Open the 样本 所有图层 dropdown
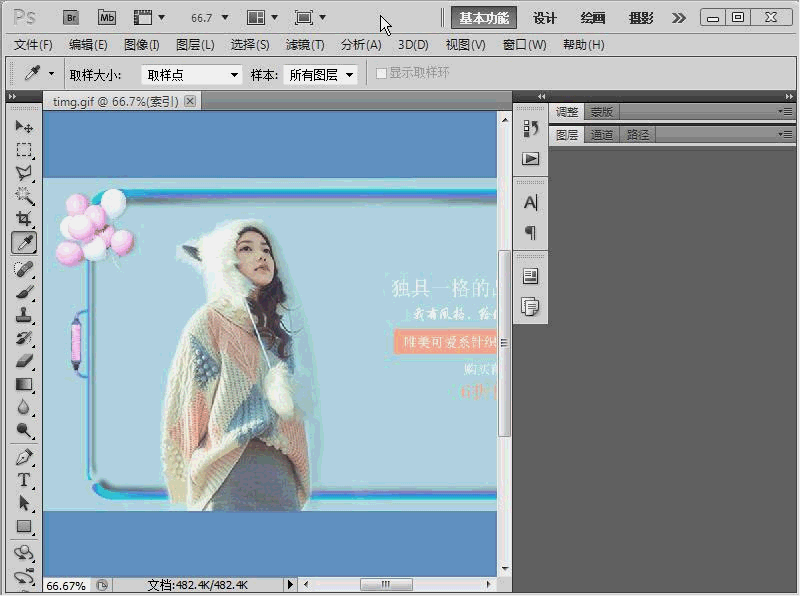This screenshot has height=596, width=800. click(320, 75)
